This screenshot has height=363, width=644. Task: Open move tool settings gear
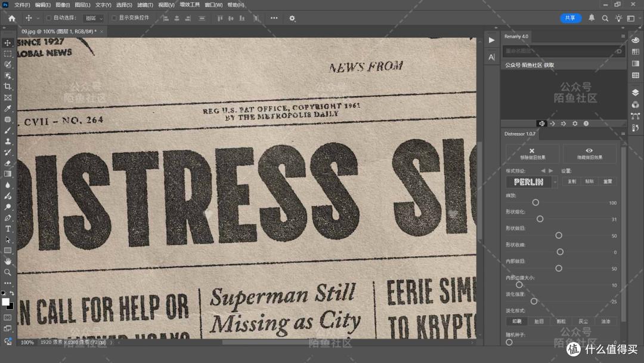[x=292, y=18]
